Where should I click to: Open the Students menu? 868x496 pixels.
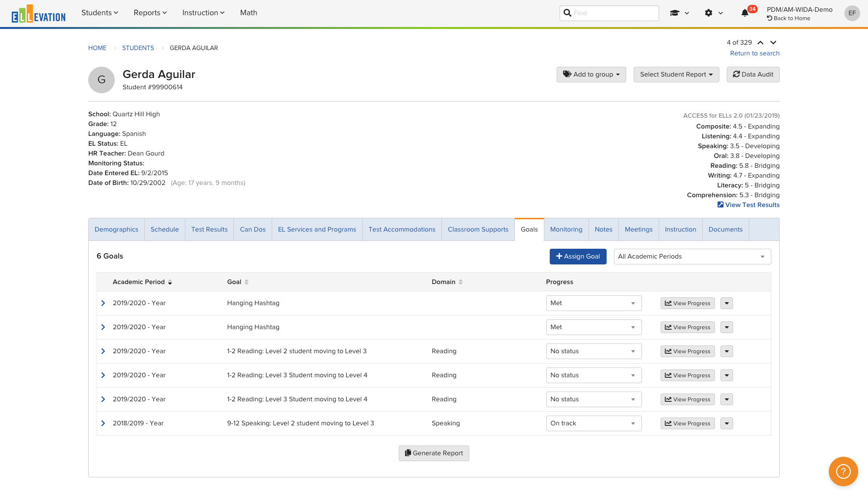[x=100, y=13]
